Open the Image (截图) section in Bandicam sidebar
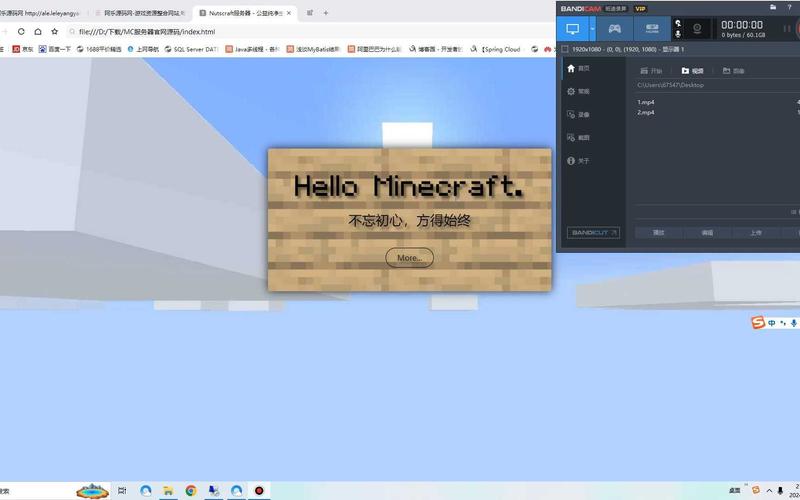The height and width of the screenshot is (500, 800). click(578, 138)
